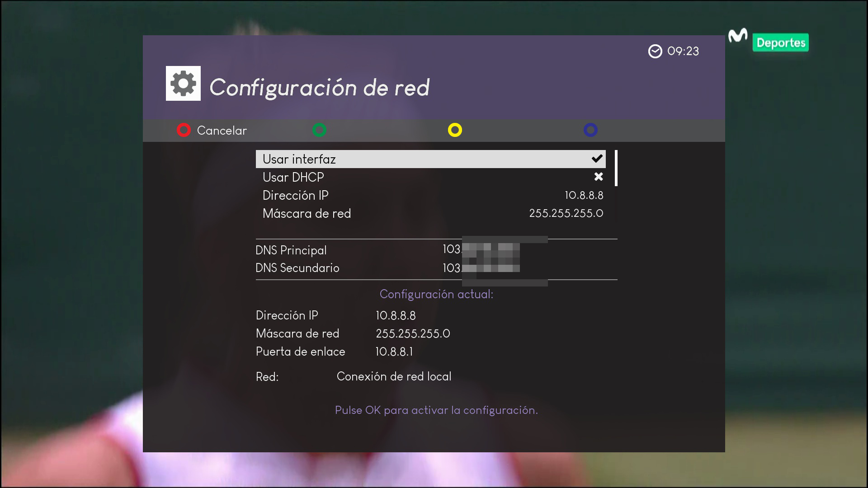The height and width of the screenshot is (488, 868).
Task: Click the blue circle button
Action: coord(590,130)
